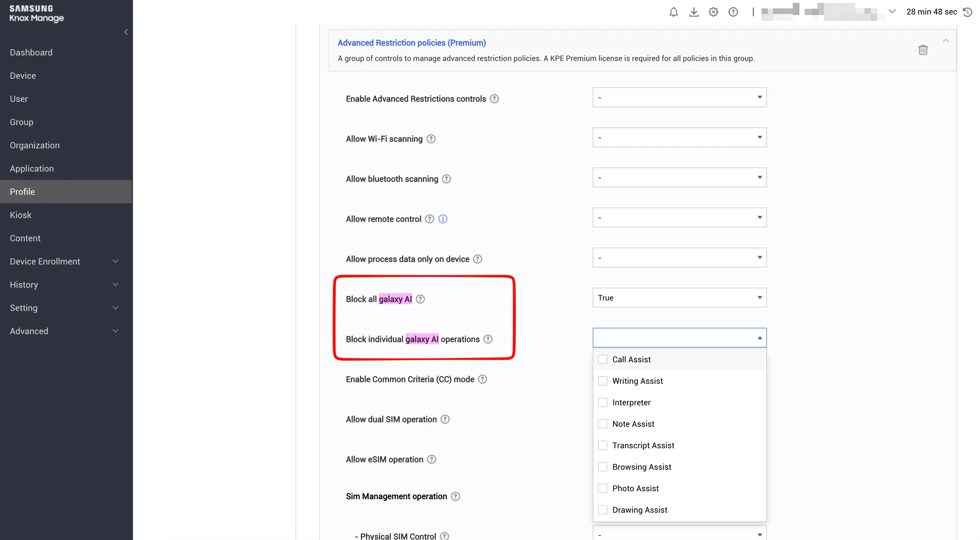Open help tooltip for Block all galaxy AI

click(x=420, y=299)
